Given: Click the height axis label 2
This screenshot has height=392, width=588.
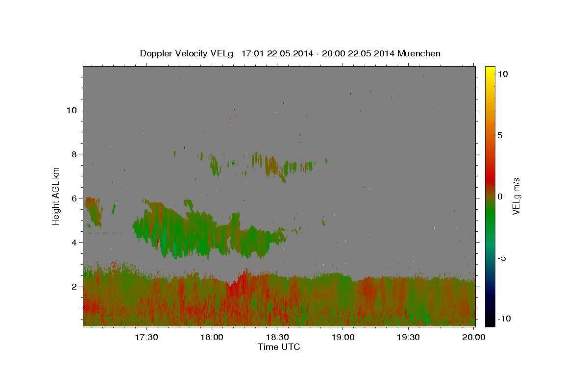Looking at the screenshot, I should (x=74, y=286).
